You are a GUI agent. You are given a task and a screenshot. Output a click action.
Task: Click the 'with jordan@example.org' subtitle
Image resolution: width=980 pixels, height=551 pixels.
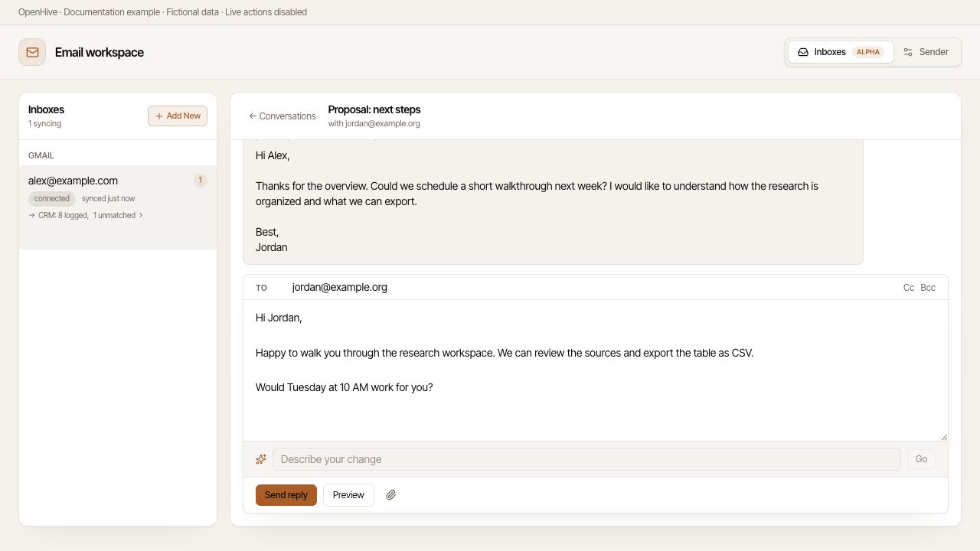coord(374,123)
